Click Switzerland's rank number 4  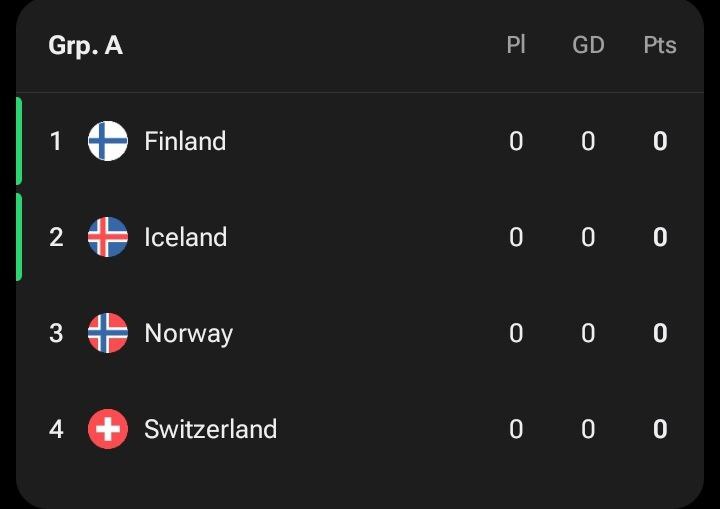point(56,429)
